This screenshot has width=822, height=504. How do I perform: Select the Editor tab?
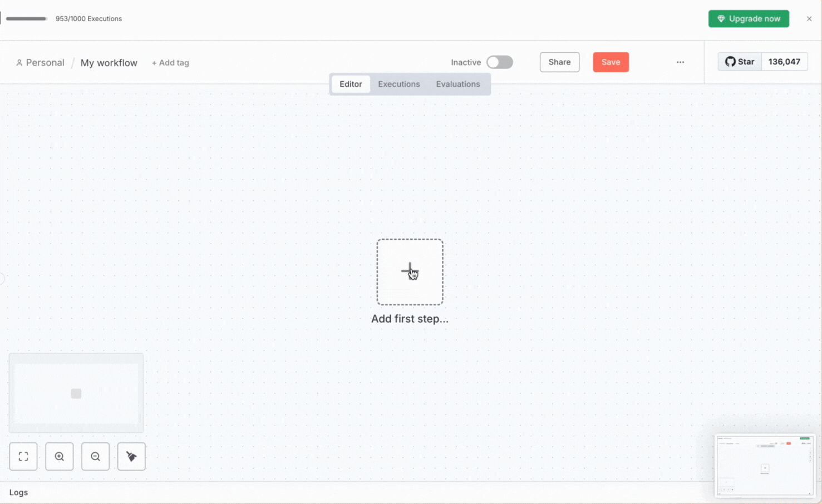(351, 83)
